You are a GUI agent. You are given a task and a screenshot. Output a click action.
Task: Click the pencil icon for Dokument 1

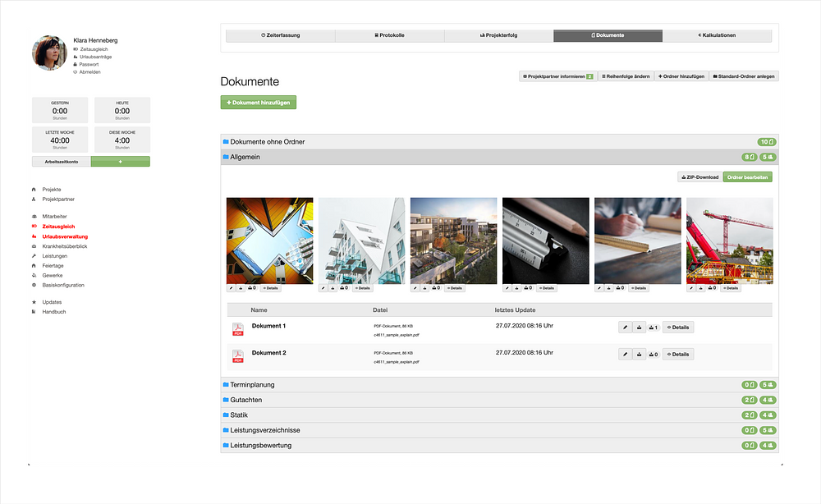click(x=625, y=327)
